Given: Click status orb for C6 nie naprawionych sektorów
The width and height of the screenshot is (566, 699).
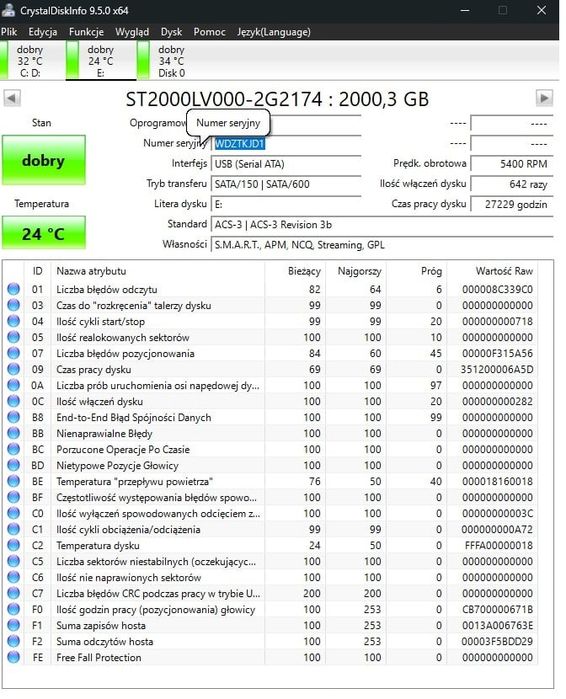Looking at the screenshot, I should point(14,577).
